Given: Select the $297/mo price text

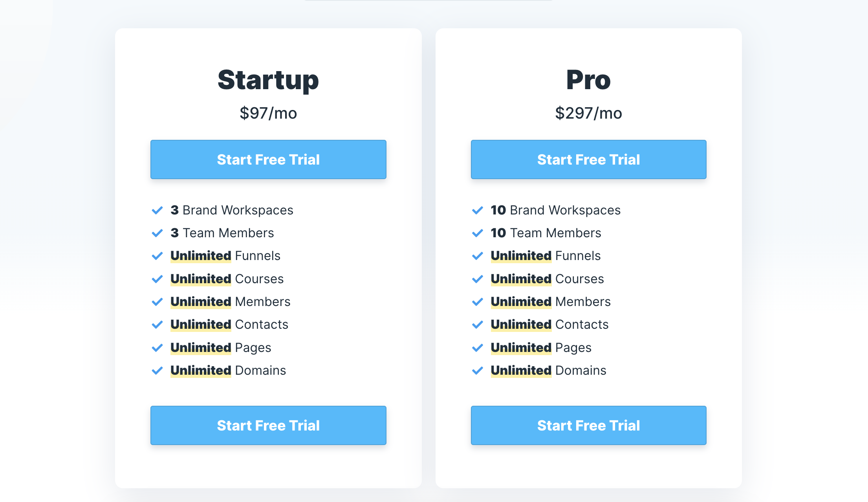Looking at the screenshot, I should click(588, 113).
